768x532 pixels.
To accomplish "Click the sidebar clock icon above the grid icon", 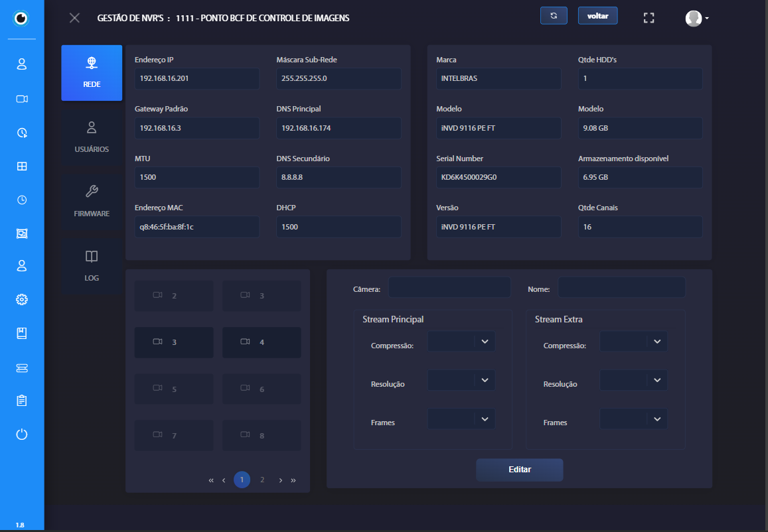I will (21, 133).
